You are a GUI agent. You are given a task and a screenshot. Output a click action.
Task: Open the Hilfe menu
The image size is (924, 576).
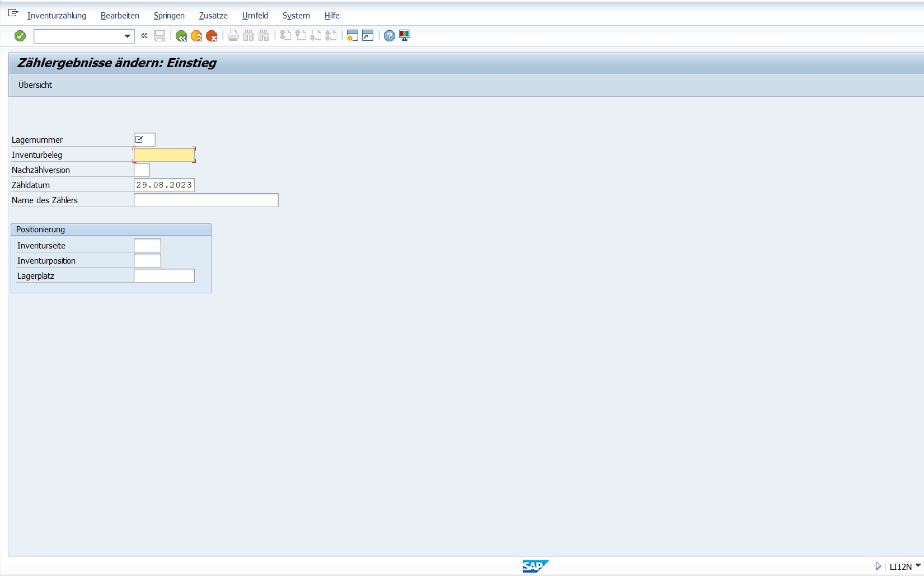(332, 16)
